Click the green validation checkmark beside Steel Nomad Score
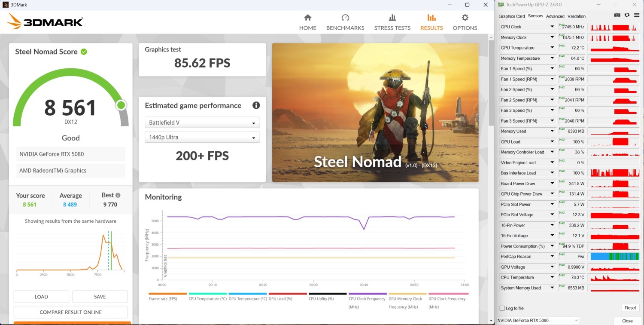 click(x=84, y=52)
